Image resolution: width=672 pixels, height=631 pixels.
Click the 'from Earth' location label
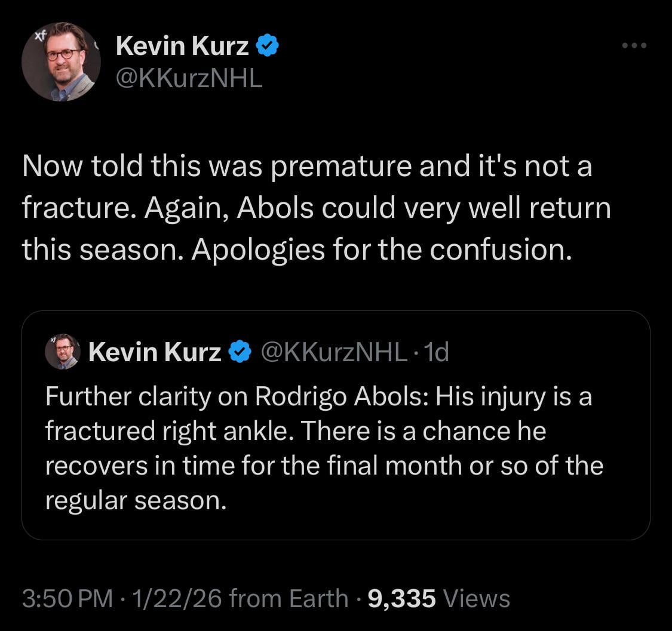[x=289, y=598]
